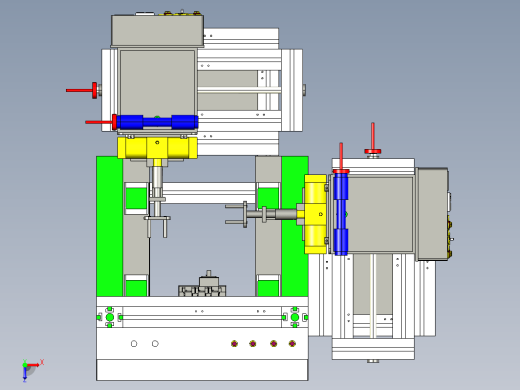Select the bottom white base plate
The image size is (520, 390).
click(202, 370)
